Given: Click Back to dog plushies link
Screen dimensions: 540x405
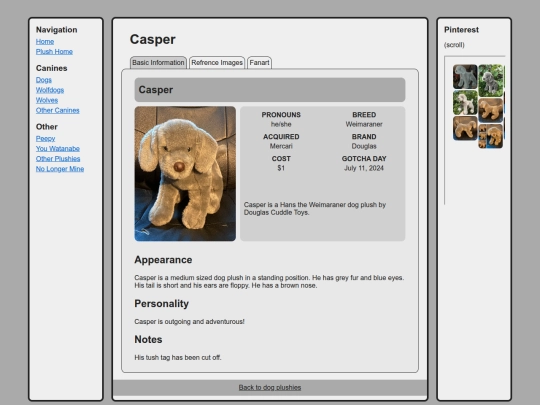Looking at the screenshot, I should coord(270,387).
